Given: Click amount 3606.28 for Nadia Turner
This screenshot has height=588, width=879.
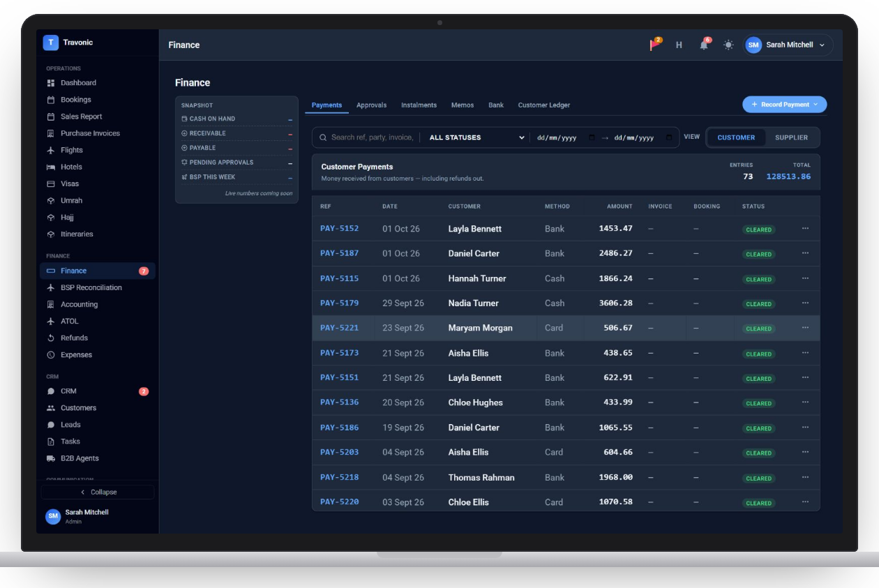Looking at the screenshot, I should point(616,303).
